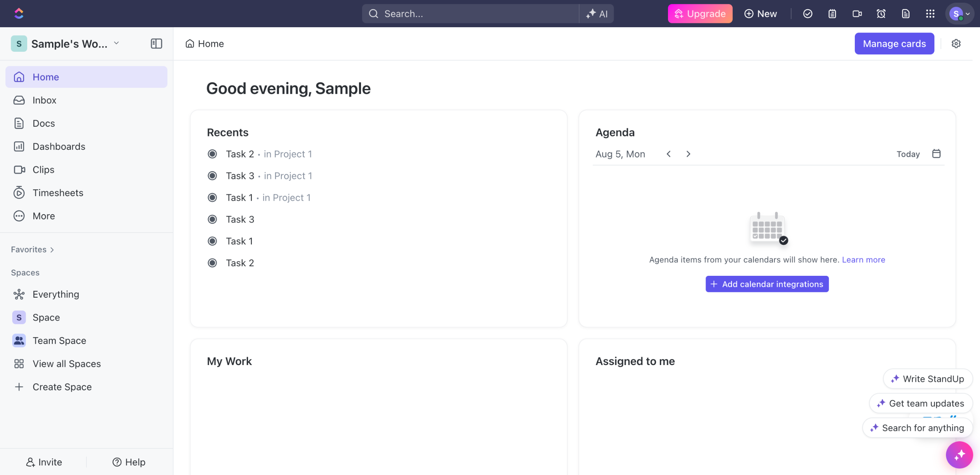This screenshot has width=980, height=475.
Task: Open the user avatar dropdown menu
Action: point(959,14)
